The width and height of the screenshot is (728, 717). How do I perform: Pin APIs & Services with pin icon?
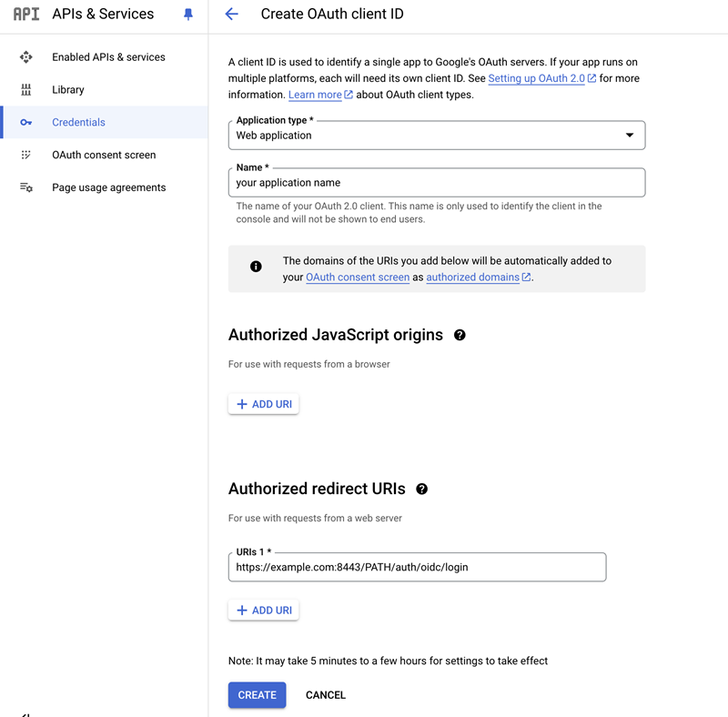point(188,15)
